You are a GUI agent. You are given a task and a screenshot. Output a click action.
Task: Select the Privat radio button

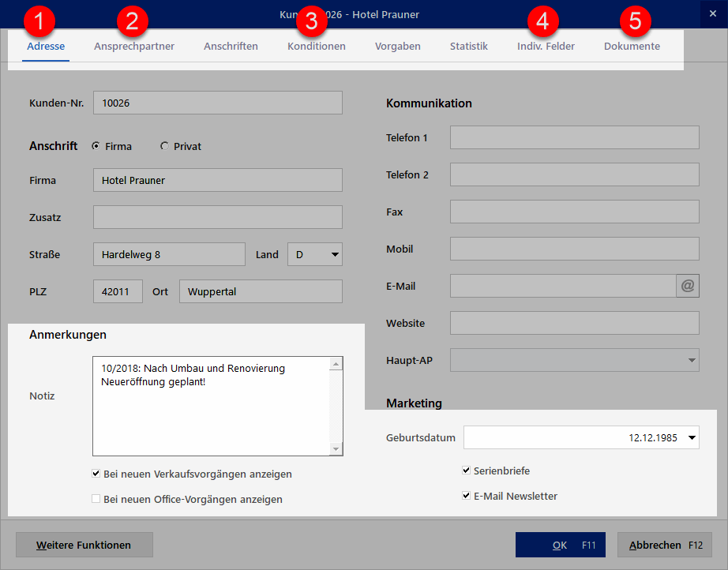click(x=164, y=146)
